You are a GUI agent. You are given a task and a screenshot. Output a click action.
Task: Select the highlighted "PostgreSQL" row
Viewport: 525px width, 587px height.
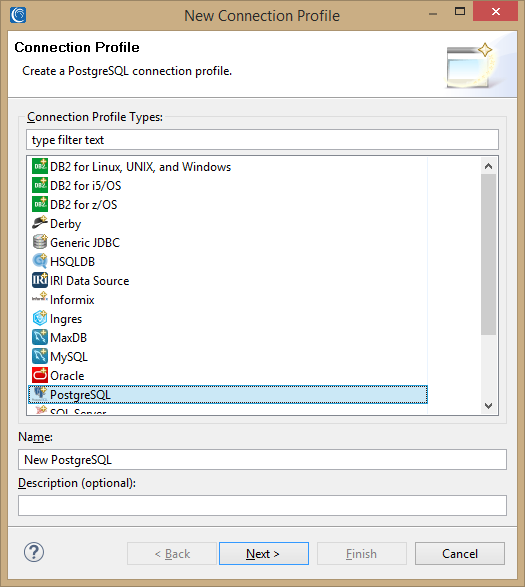click(x=228, y=395)
